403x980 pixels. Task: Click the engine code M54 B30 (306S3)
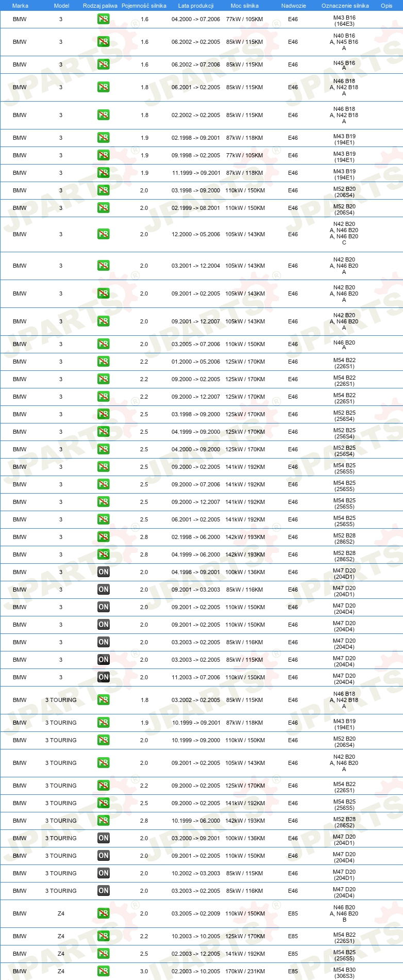pyautogui.click(x=344, y=973)
